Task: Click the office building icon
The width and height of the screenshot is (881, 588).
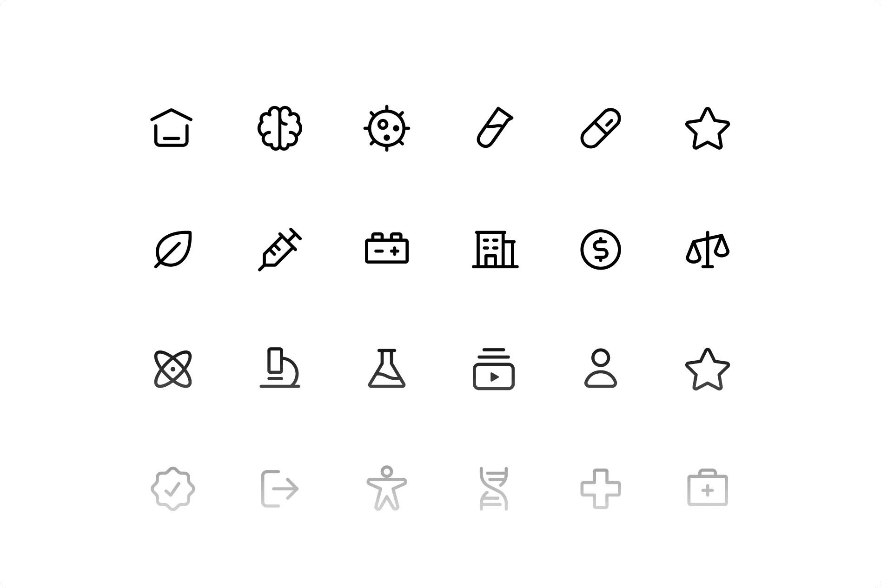Action: tap(495, 249)
